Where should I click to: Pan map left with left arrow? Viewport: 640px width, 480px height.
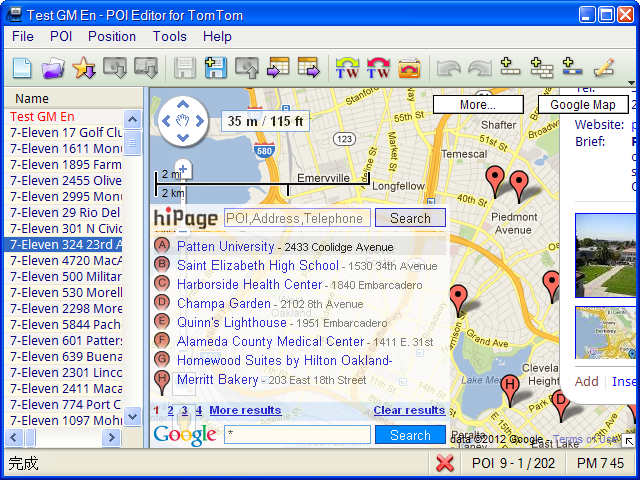click(166, 121)
